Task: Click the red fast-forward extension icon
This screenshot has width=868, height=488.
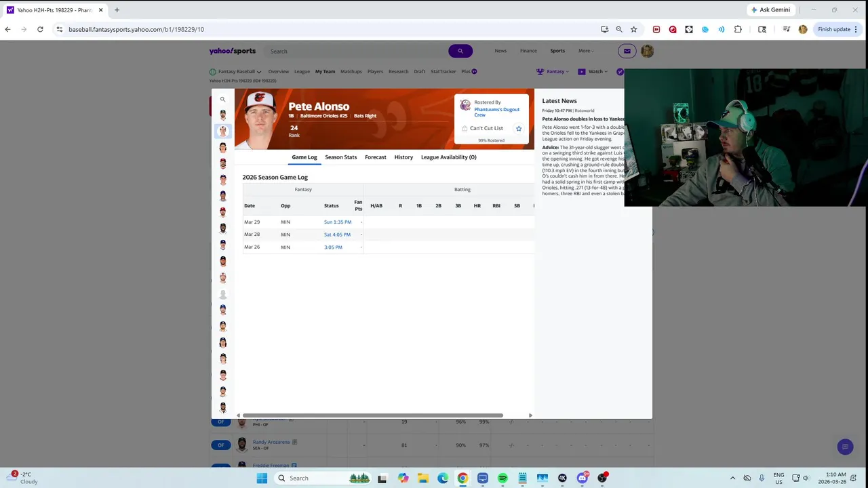Action: 656,29
